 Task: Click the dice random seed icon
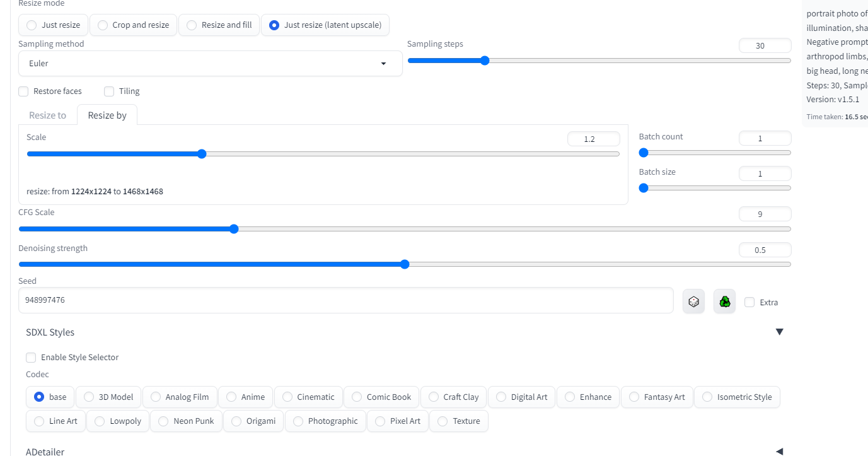693,301
